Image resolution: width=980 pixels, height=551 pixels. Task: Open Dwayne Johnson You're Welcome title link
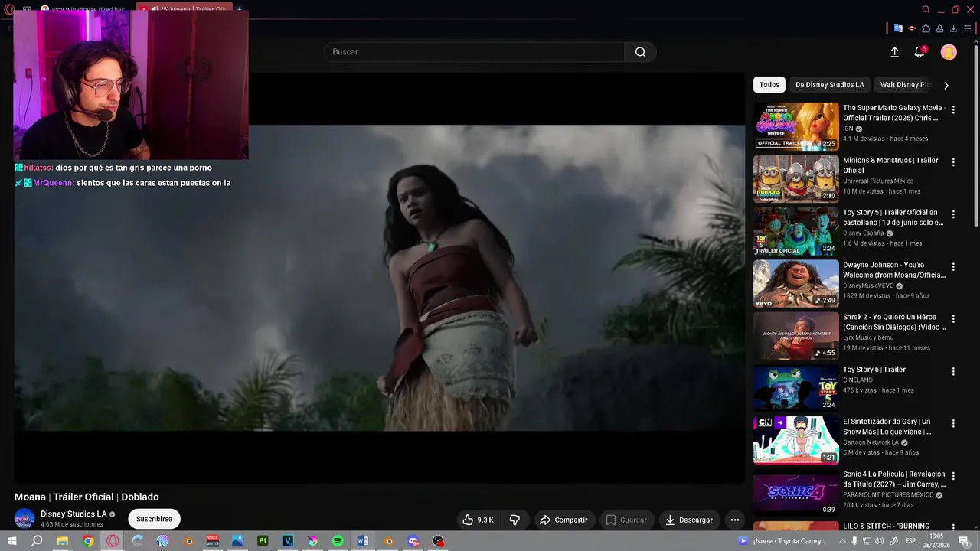[x=894, y=270]
